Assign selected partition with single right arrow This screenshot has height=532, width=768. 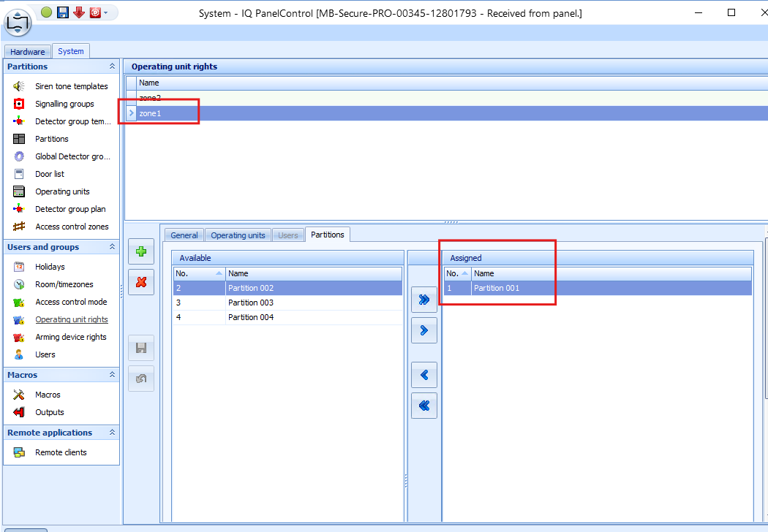point(424,330)
